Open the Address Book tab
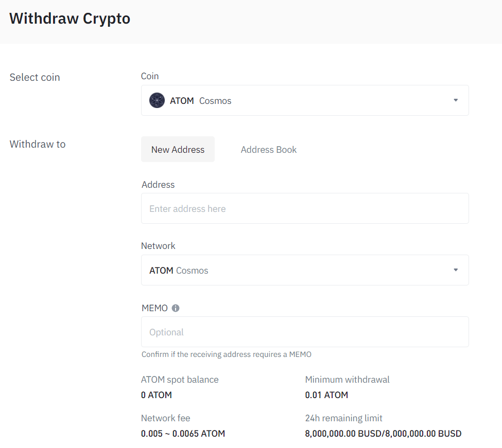Image resolution: width=502 pixels, height=448 pixels. coord(268,150)
